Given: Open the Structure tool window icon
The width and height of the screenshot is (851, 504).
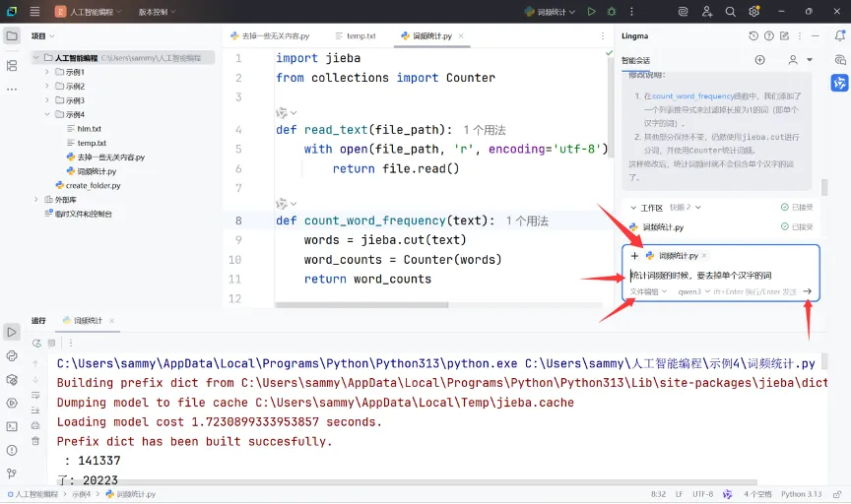Looking at the screenshot, I should (x=12, y=66).
